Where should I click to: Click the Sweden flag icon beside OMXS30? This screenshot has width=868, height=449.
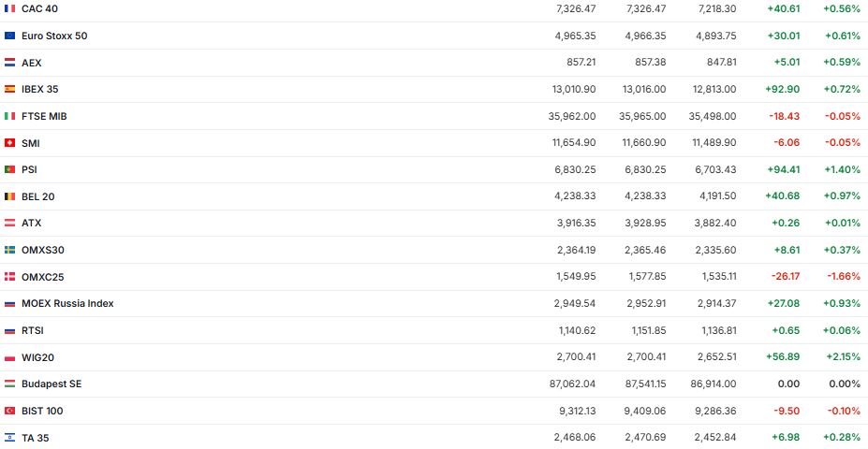click(x=10, y=250)
